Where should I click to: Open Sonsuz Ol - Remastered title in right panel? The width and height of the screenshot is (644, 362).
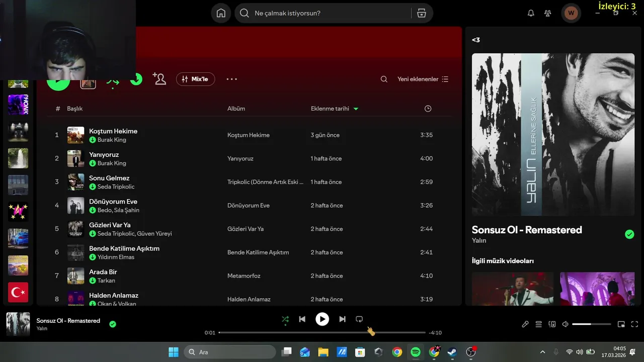(x=527, y=230)
